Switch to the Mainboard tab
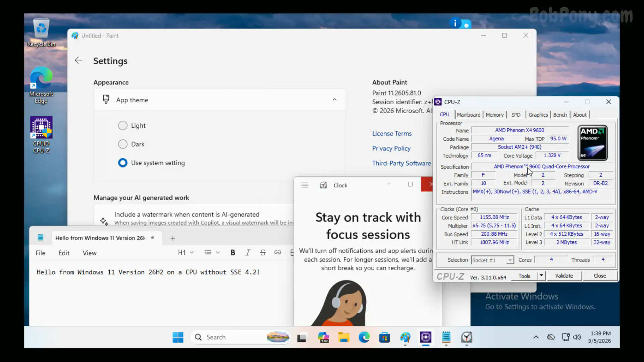 [x=469, y=115]
